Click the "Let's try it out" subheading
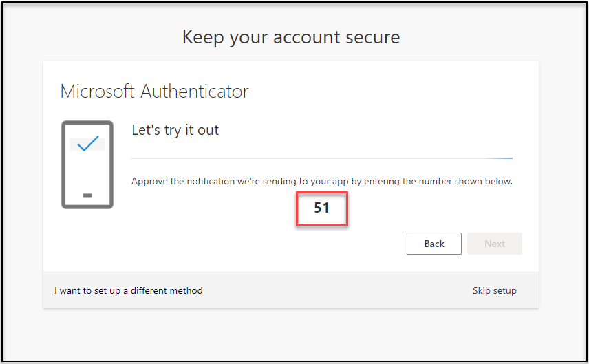 [175, 129]
